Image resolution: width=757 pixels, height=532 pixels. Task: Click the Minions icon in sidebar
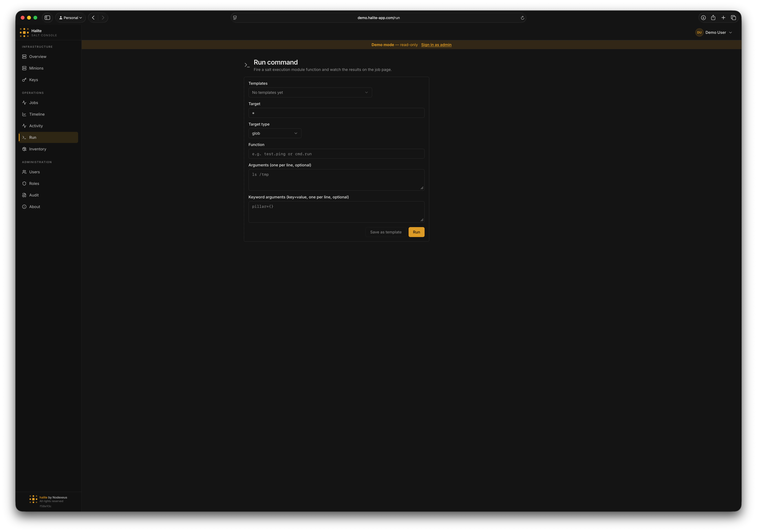pyautogui.click(x=24, y=68)
